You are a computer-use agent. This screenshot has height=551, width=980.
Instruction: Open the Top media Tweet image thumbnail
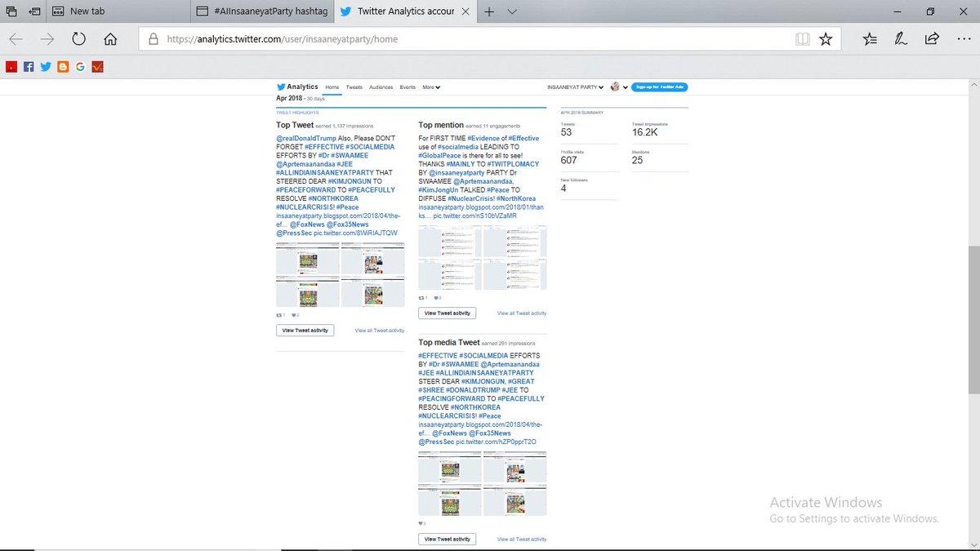tap(482, 483)
